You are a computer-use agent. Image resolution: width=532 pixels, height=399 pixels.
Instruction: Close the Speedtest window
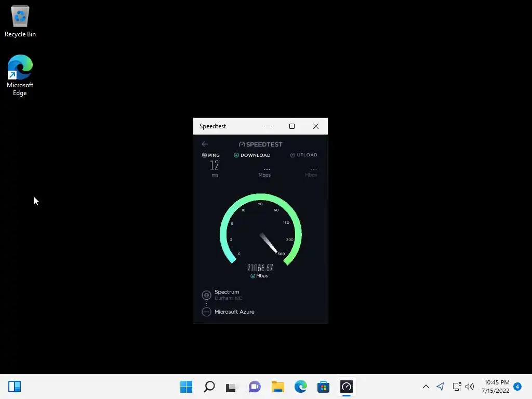coord(316,126)
